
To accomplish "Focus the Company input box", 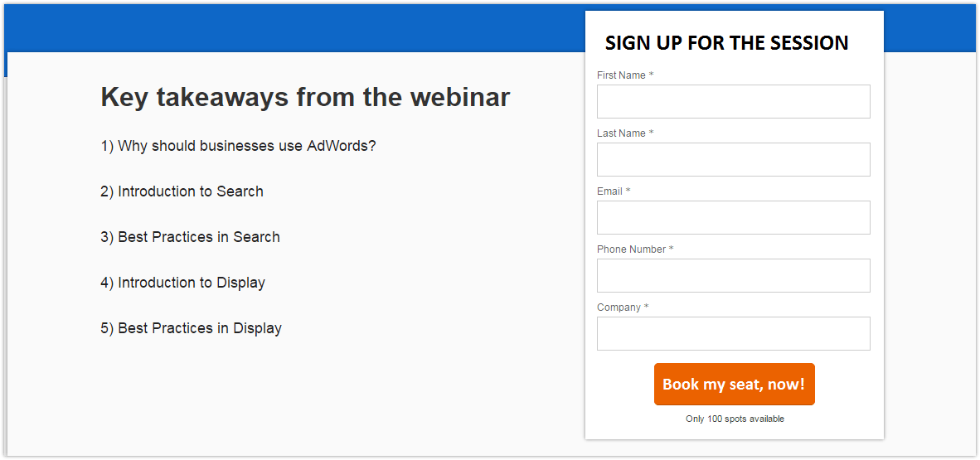I will coord(733,334).
